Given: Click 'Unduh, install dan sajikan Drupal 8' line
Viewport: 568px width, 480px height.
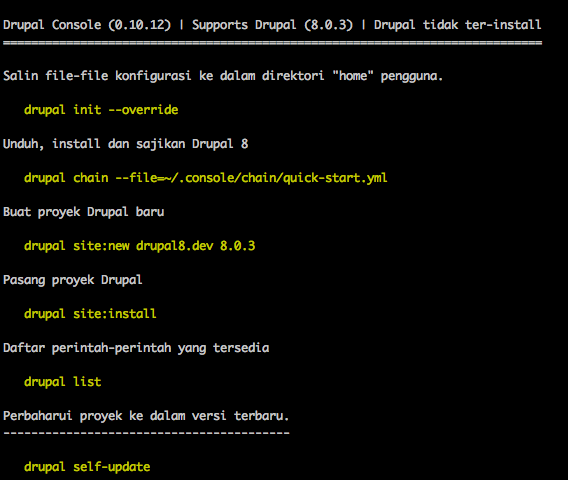Looking at the screenshot, I should click(x=126, y=144).
